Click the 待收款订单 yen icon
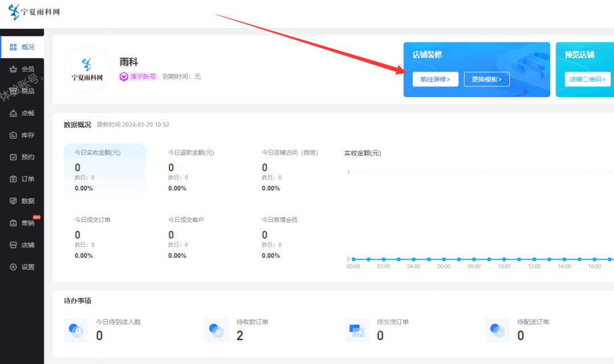Viewport: 614px width, 364px height. coord(216,330)
